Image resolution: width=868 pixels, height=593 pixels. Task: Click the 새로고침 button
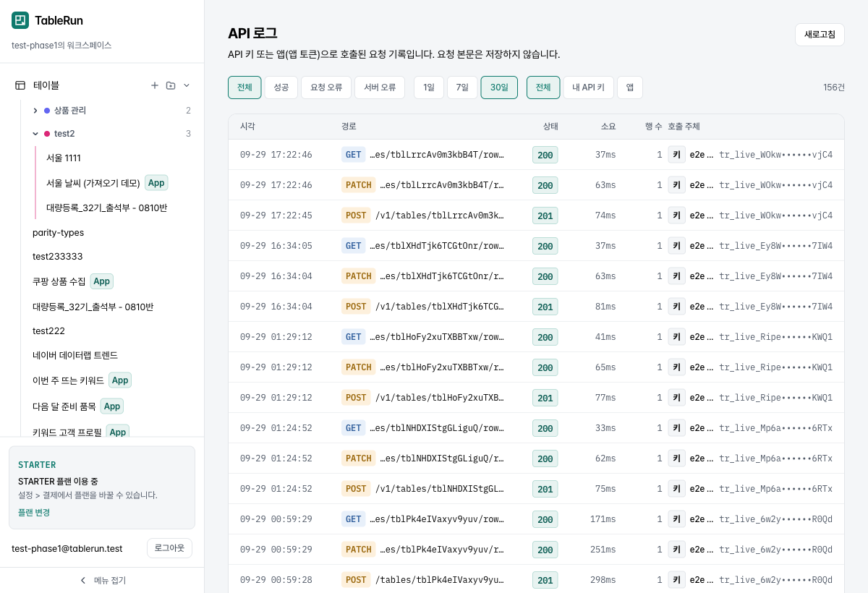820,35
